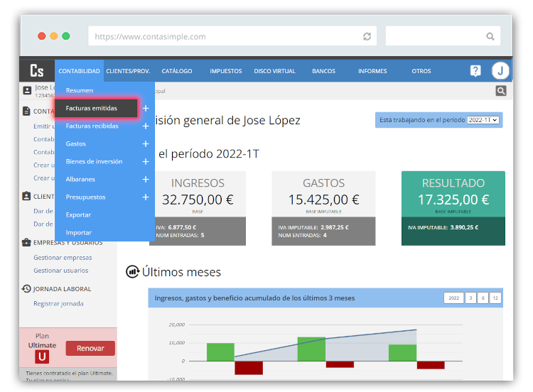Click the Clientes clipboard sidebar icon
The width and height of the screenshot is (533, 392).
click(x=26, y=196)
